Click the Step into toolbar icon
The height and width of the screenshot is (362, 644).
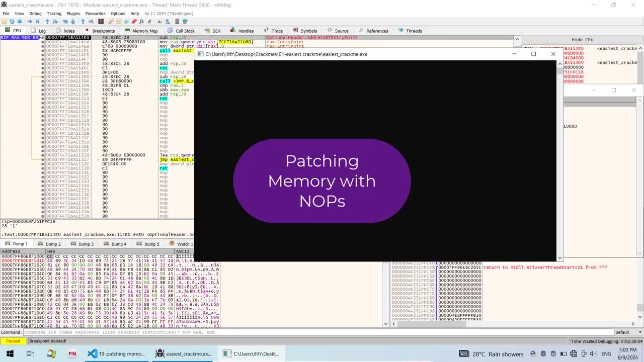click(47, 22)
